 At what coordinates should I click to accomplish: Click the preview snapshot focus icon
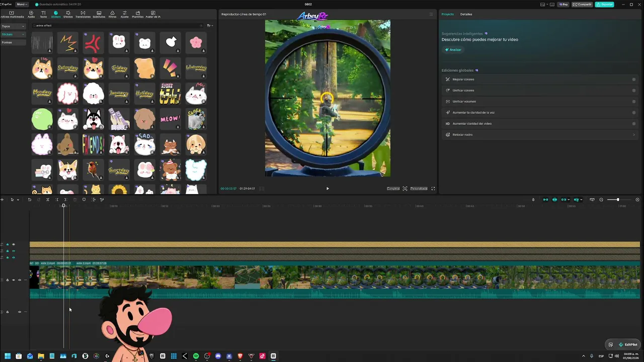point(405,189)
